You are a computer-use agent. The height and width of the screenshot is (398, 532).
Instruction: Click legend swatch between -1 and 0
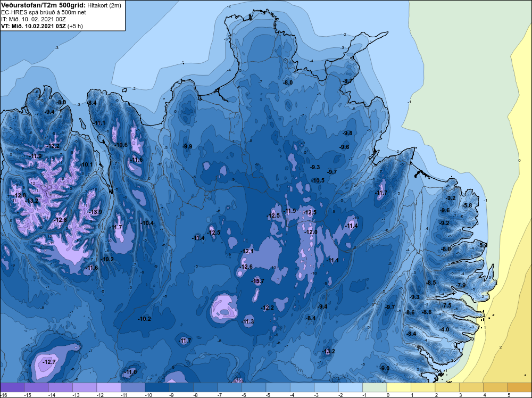tap(375, 387)
